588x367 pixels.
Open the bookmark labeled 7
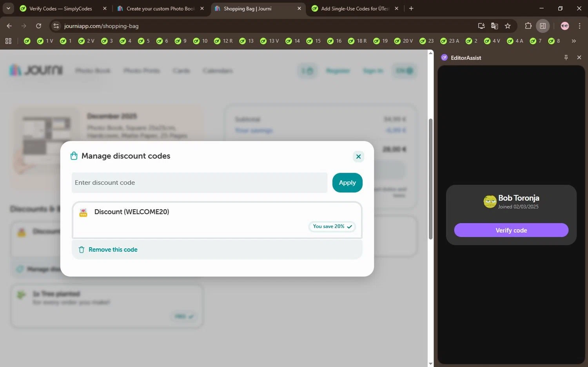coord(535,41)
